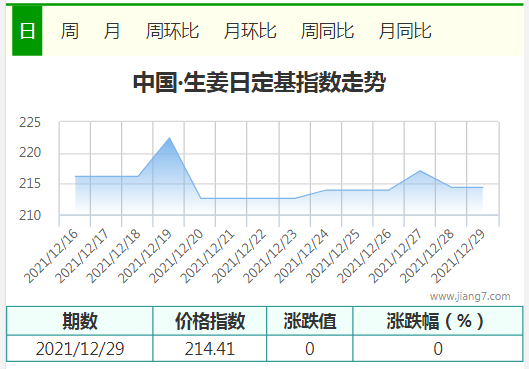Click the 2021/12/18 x-axis date label
The width and height of the screenshot is (529, 369).
[x=114, y=256]
